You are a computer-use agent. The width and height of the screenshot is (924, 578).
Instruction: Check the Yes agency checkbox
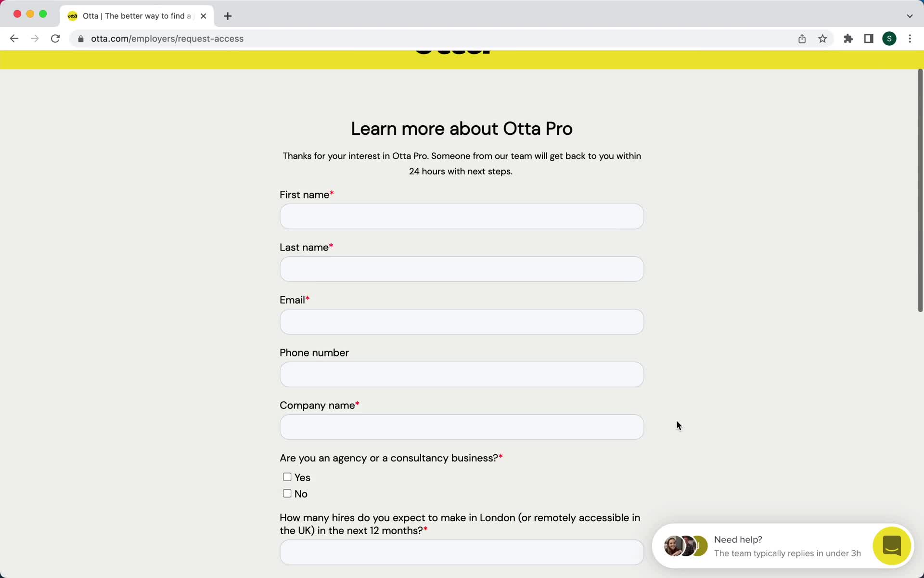[x=286, y=477]
